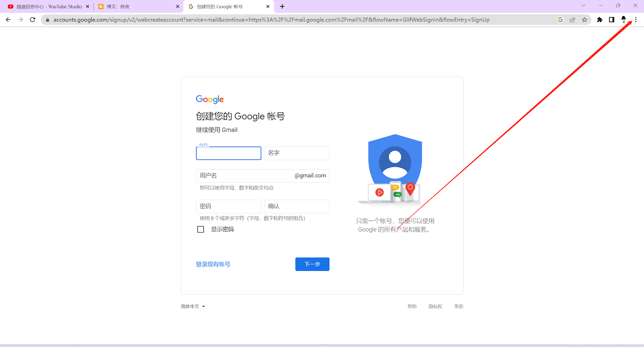Click the 继续使用 Gmail text
The width and height of the screenshot is (644, 347).
coord(217,130)
